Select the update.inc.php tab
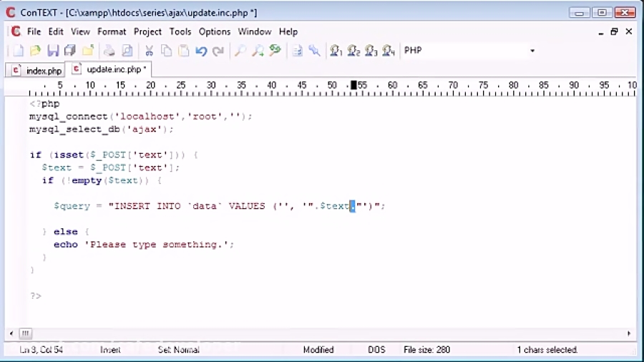Image resolution: width=644 pixels, height=362 pixels. 109,69
